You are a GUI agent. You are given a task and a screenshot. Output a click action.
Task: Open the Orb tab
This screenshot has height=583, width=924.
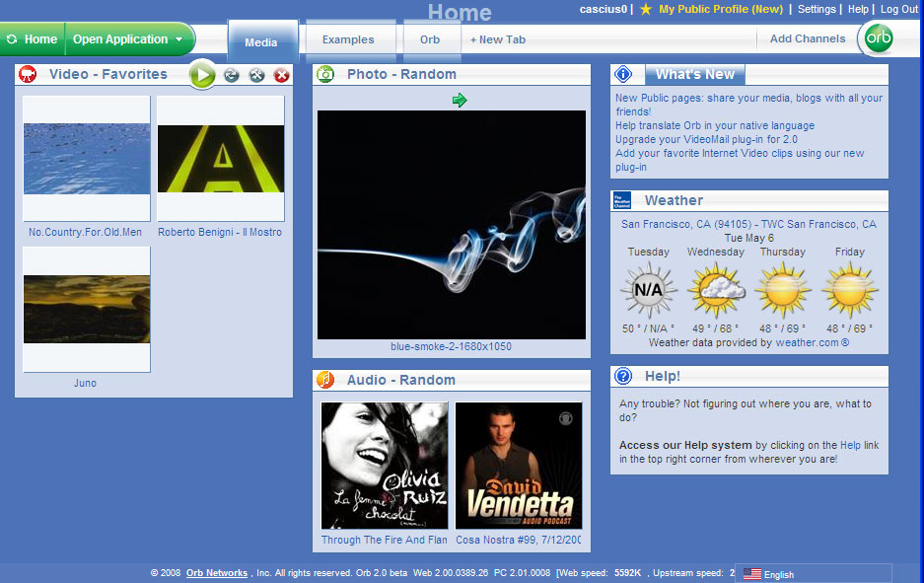tap(430, 40)
